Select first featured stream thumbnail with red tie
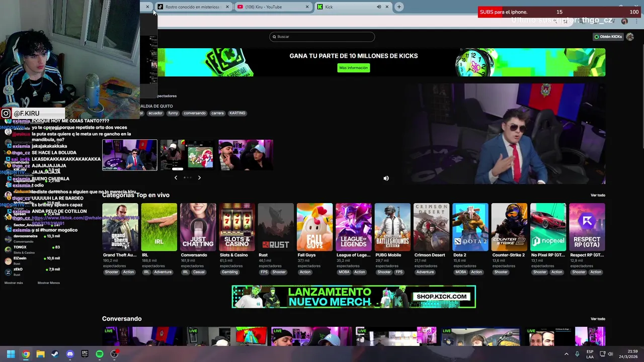This screenshot has width=644, height=362. pos(130,155)
